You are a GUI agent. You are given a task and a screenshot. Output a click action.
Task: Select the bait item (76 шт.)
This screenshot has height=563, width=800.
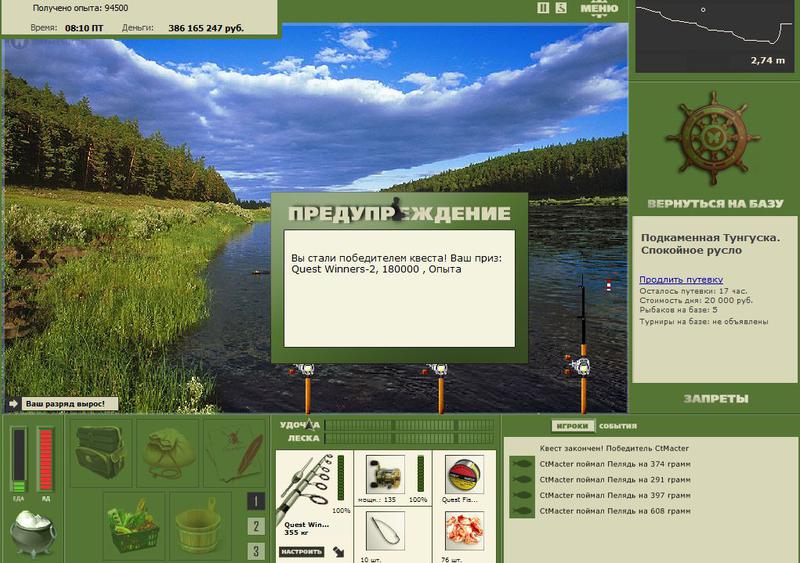[x=464, y=531]
